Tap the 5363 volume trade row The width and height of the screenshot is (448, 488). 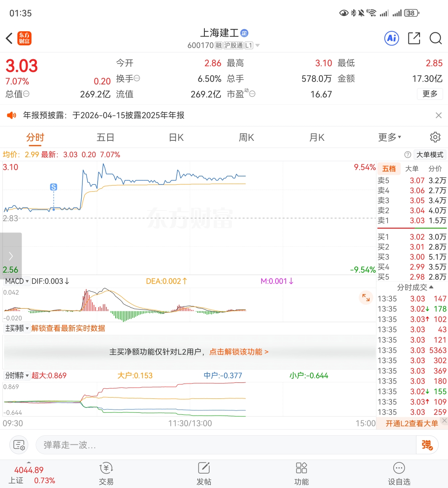click(412, 350)
